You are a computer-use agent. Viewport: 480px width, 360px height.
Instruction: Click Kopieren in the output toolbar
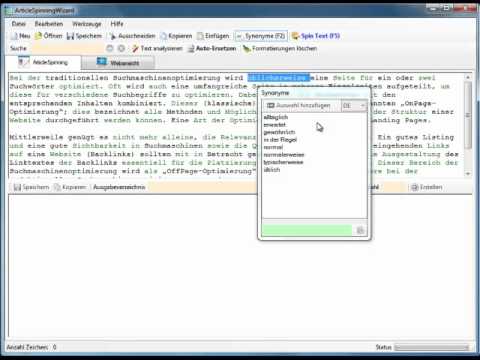pyautogui.click(x=70, y=187)
